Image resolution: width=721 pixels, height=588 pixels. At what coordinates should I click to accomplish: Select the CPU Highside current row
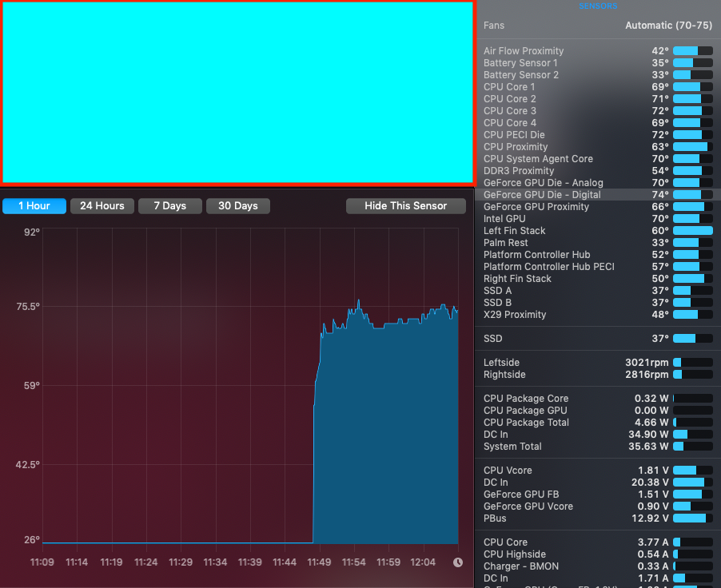(x=598, y=554)
